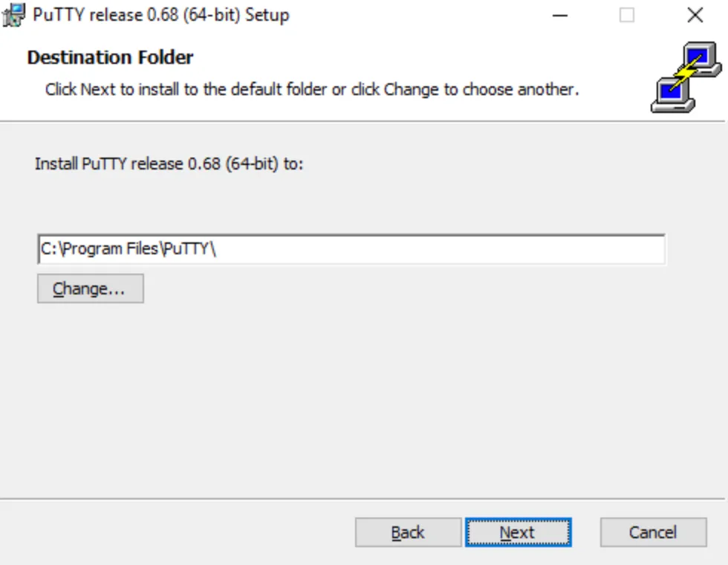Click the installer icon in the title bar
Viewport: 728px width, 565px height.
click(16, 15)
